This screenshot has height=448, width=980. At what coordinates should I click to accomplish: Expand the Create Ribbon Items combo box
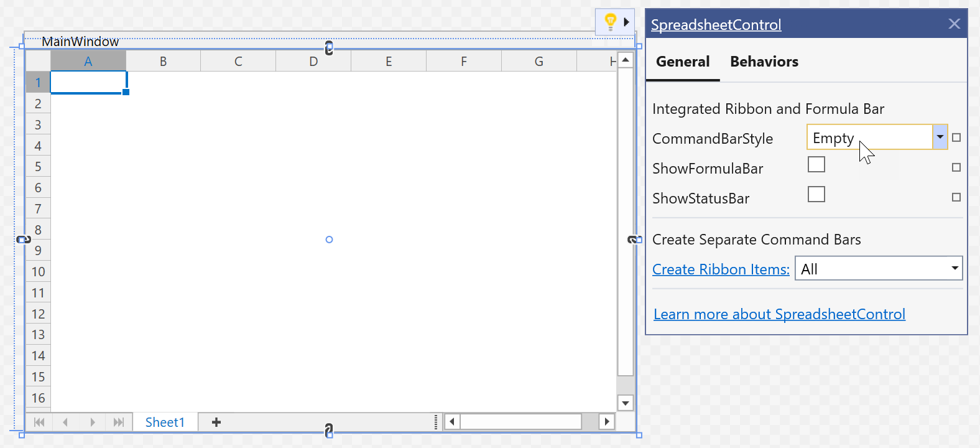point(954,268)
